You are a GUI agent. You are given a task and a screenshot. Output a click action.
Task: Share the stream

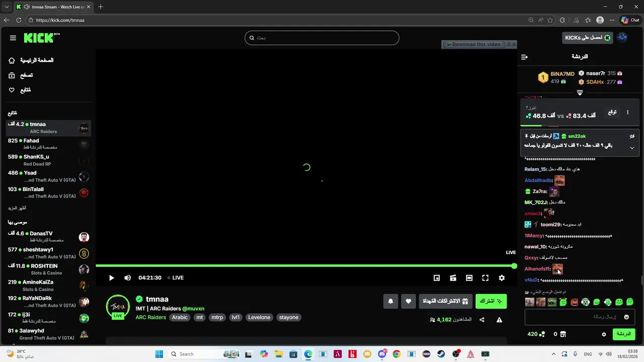point(482,320)
